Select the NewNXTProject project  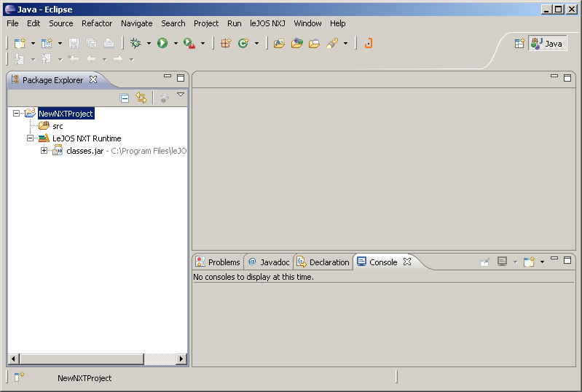click(66, 114)
